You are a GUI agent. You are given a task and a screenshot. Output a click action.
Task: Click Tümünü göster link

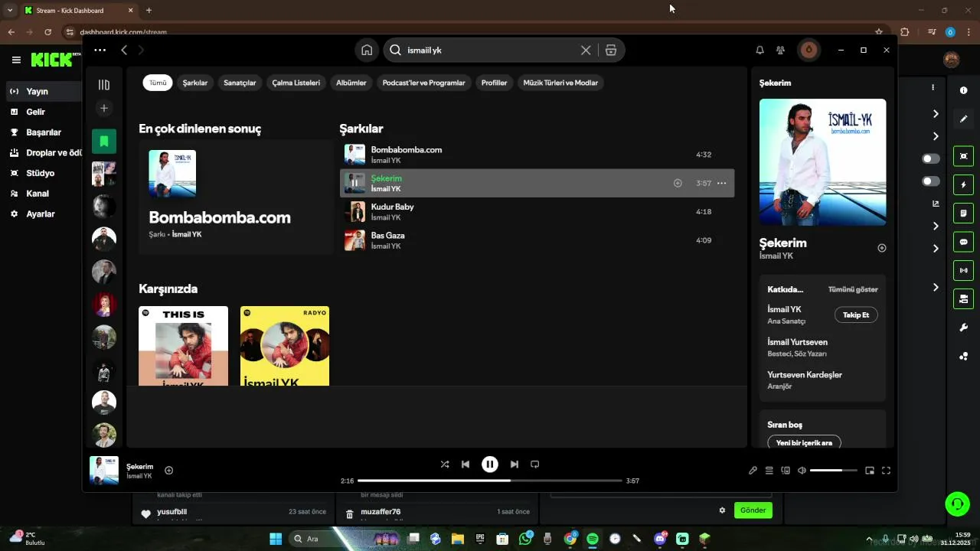pyautogui.click(x=853, y=289)
